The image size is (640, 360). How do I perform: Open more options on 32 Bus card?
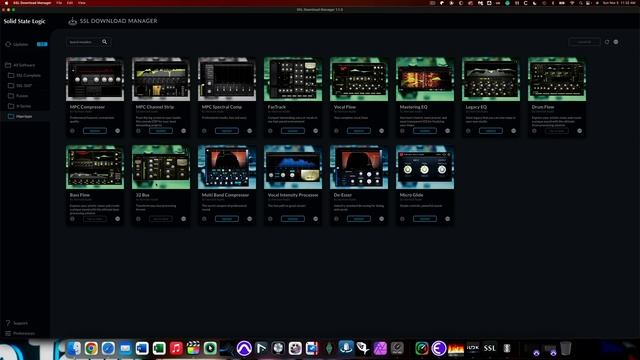pos(184,219)
